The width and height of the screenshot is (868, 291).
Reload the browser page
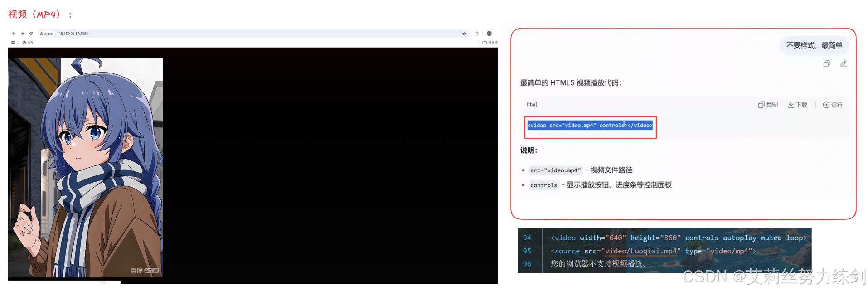click(x=31, y=34)
